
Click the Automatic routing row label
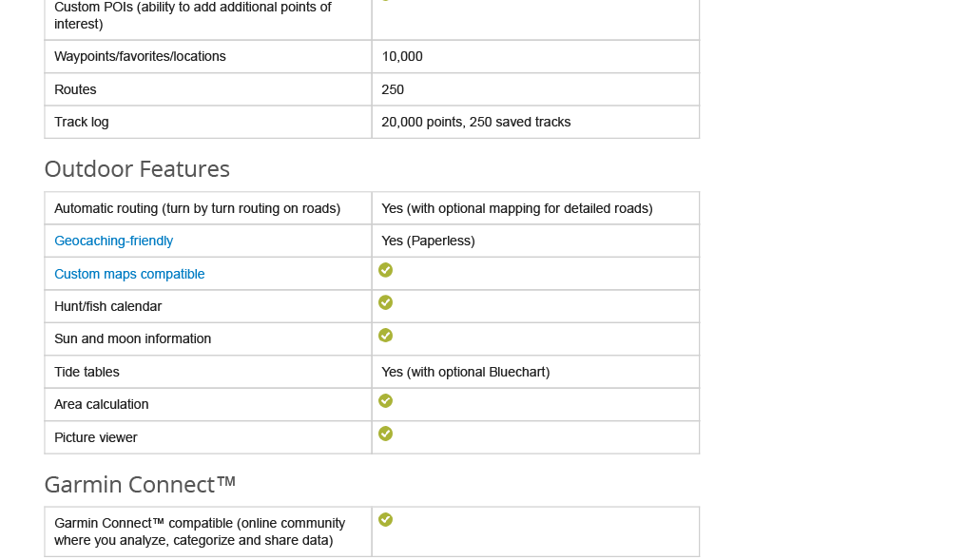[197, 208]
